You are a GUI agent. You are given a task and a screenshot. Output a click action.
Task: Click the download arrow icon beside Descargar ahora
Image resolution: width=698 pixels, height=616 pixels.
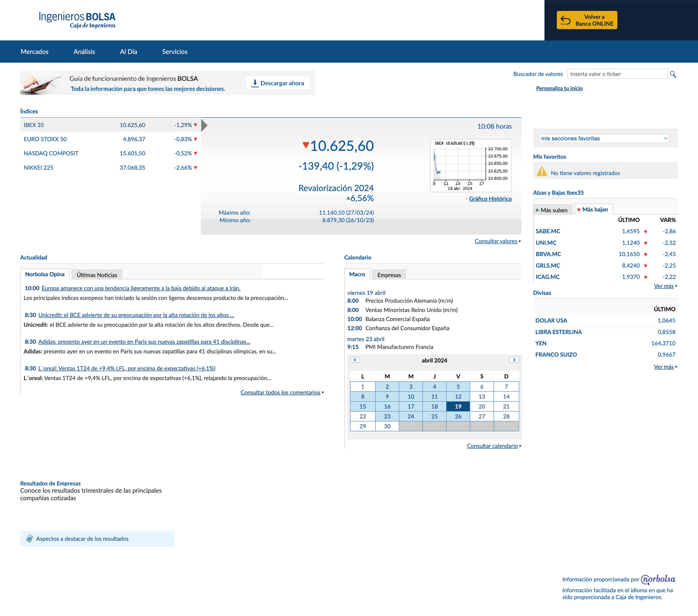point(255,83)
